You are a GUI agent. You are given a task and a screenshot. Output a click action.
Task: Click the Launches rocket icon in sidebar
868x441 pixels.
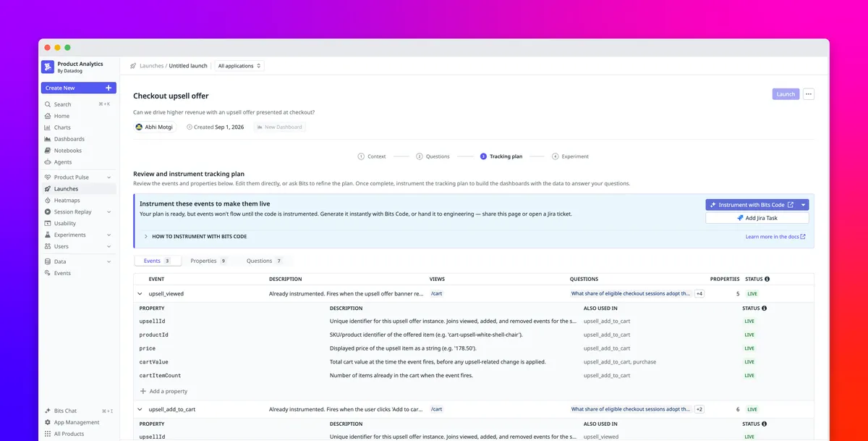click(48, 189)
